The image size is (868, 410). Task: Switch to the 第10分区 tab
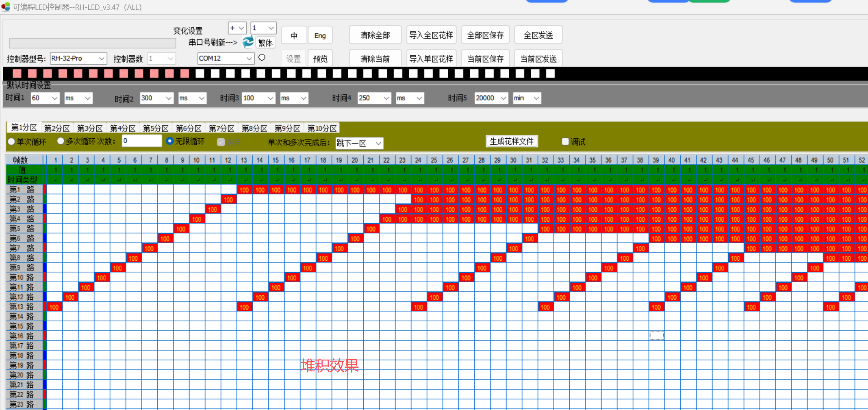point(322,128)
